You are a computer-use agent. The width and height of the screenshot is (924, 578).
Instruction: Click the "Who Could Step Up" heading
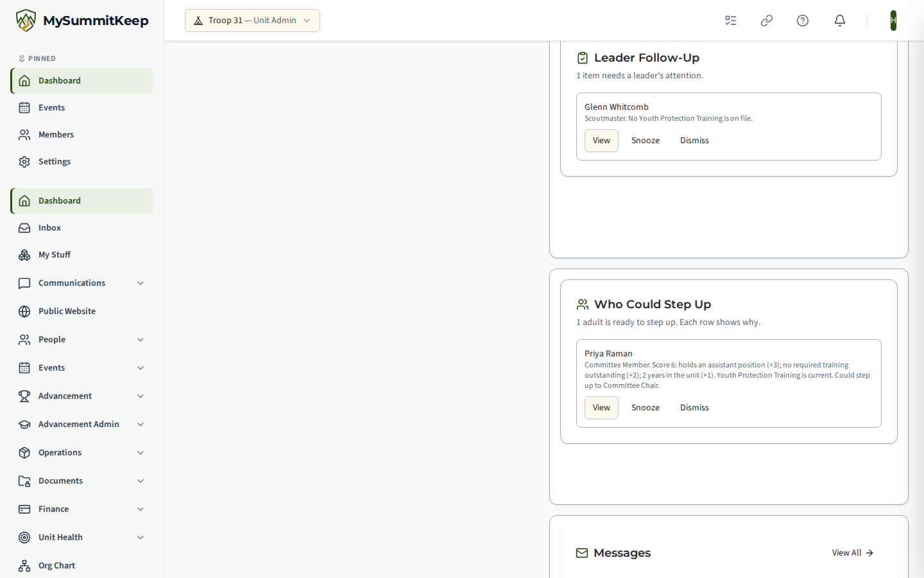click(653, 304)
